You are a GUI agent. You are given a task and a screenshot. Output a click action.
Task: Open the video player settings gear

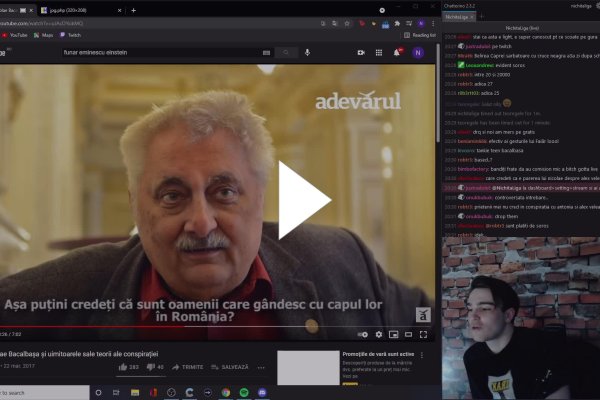pos(379,334)
